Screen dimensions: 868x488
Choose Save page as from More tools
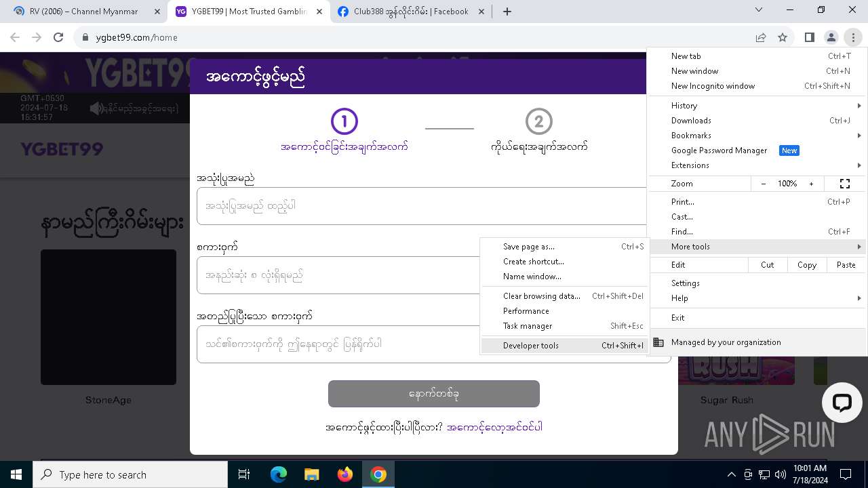(x=564, y=247)
